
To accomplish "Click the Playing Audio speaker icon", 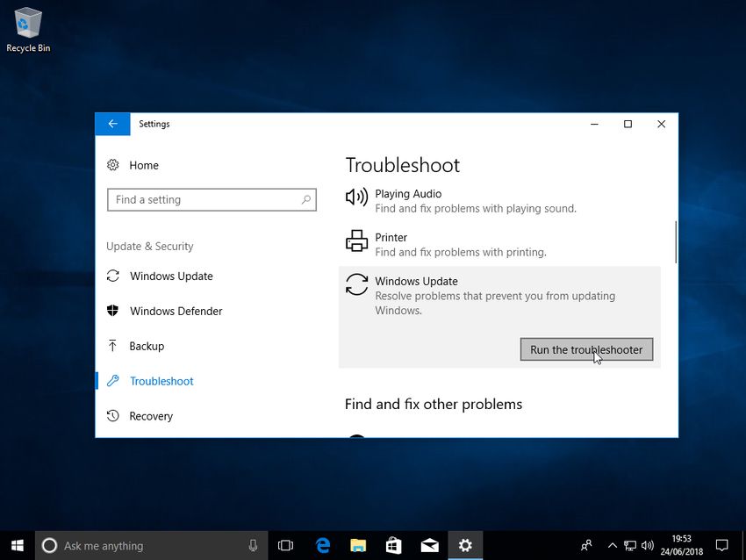I will 356,197.
